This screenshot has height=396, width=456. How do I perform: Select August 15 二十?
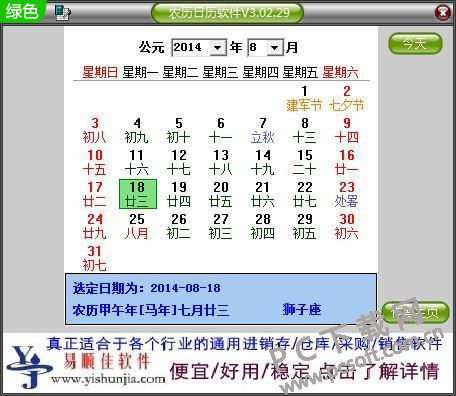tap(304, 162)
